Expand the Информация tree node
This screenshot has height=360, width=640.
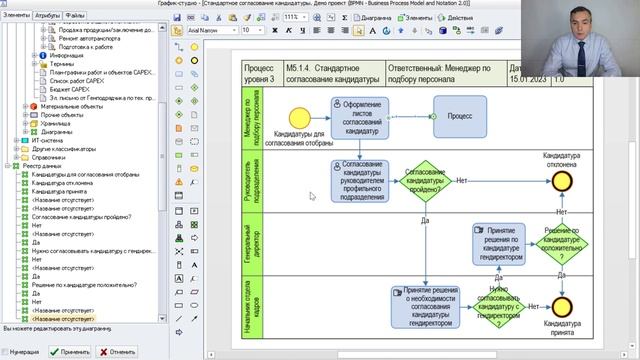coord(35,55)
